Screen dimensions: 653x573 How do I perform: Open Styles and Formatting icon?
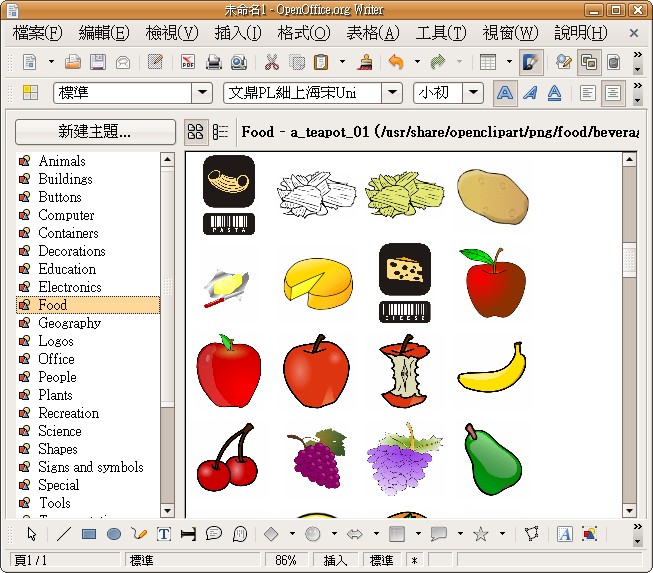pos(30,92)
